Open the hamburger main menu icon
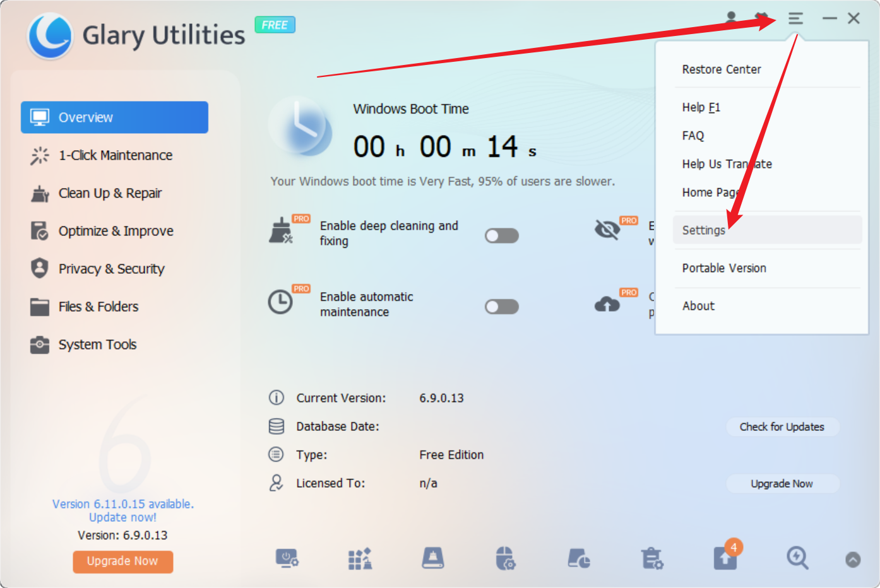Viewport: 880px width, 588px height. pyautogui.click(x=795, y=19)
